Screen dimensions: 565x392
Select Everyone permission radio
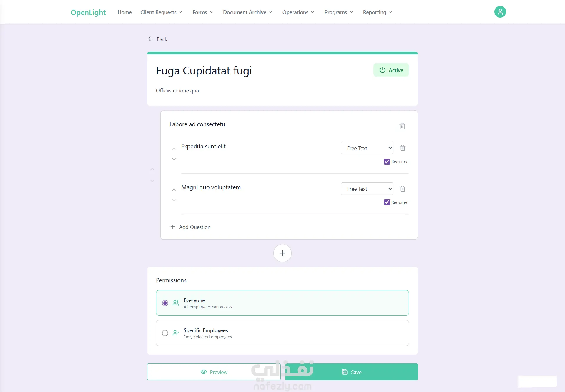coord(165,303)
